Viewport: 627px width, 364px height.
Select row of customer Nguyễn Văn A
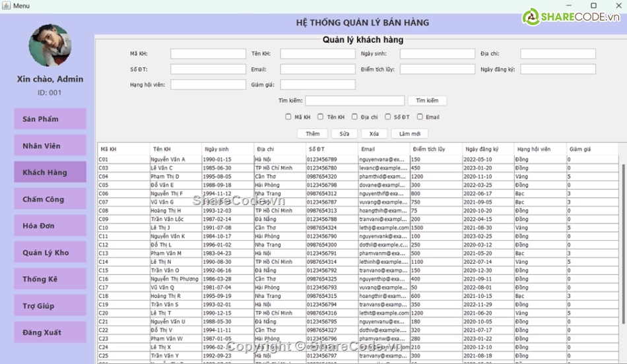(x=168, y=160)
